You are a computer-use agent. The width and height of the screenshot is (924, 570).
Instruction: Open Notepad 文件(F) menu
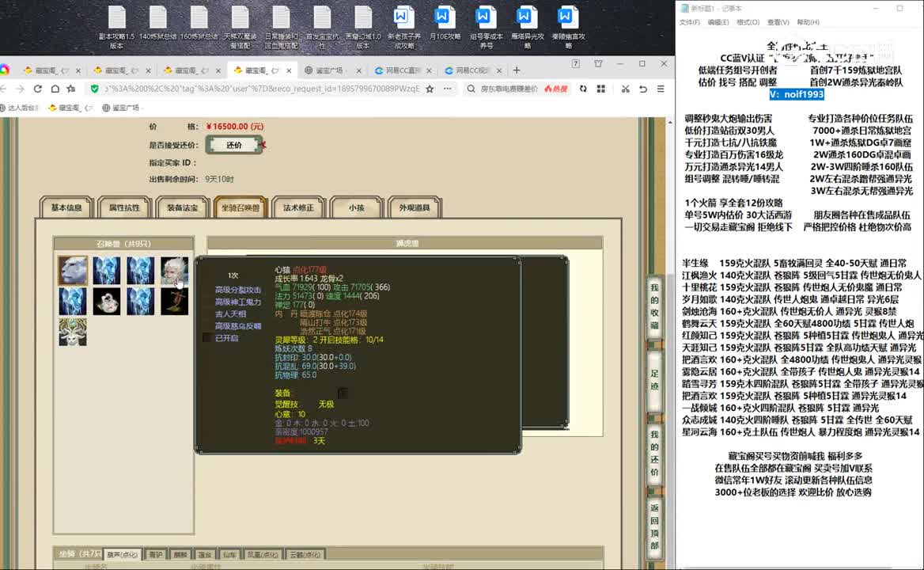690,22
